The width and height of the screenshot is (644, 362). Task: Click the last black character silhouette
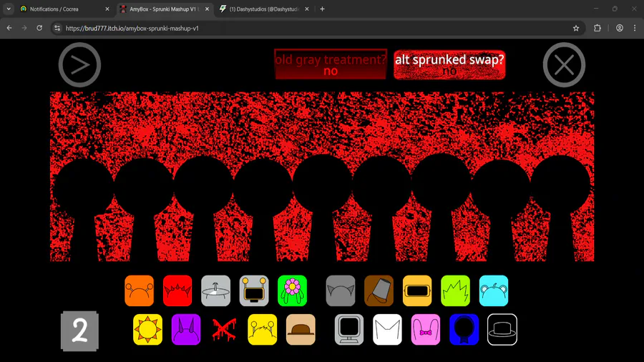(561, 207)
